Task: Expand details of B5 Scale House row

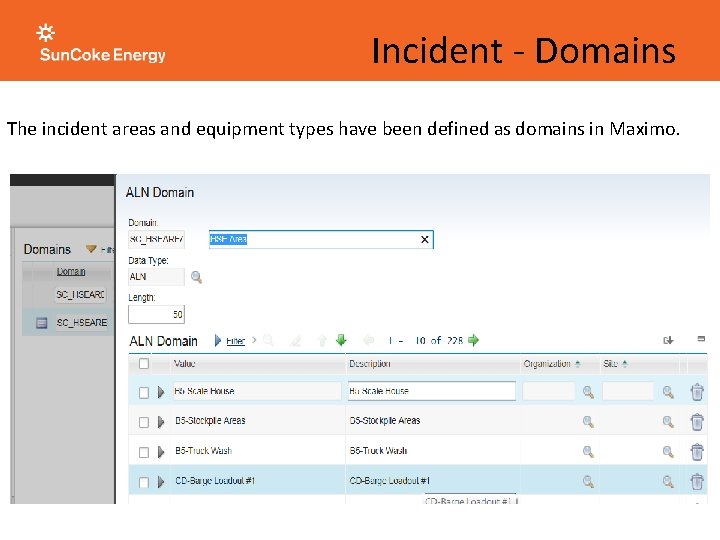Action: click(161, 392)
